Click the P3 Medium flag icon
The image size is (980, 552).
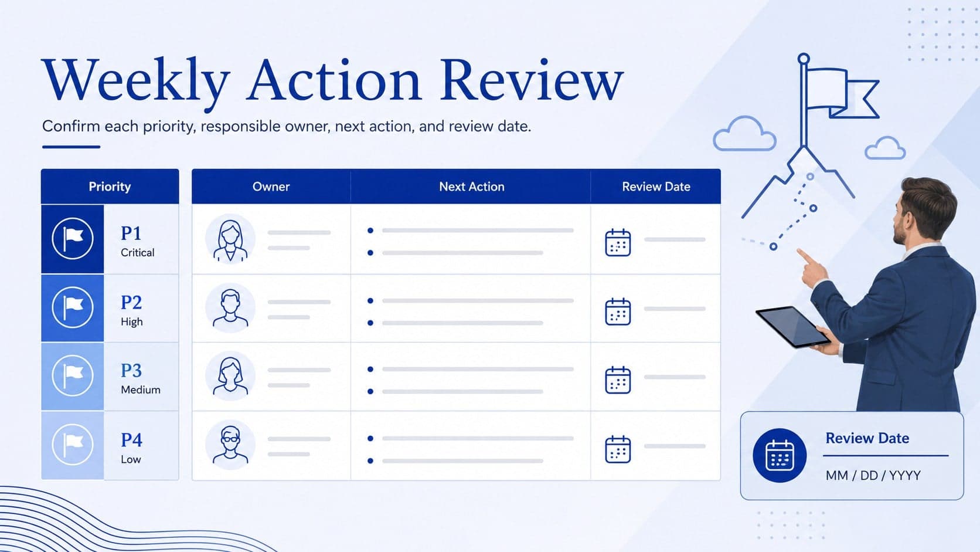click(73, 376)
